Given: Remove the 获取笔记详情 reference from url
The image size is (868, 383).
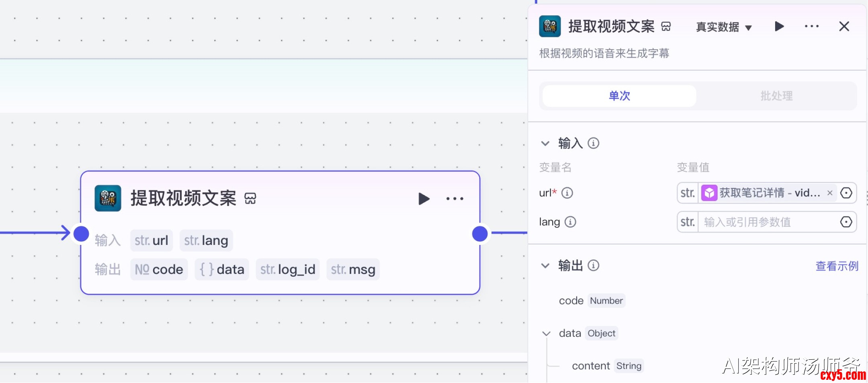Looking at the screenshot, I should click(x=830, y=193).
